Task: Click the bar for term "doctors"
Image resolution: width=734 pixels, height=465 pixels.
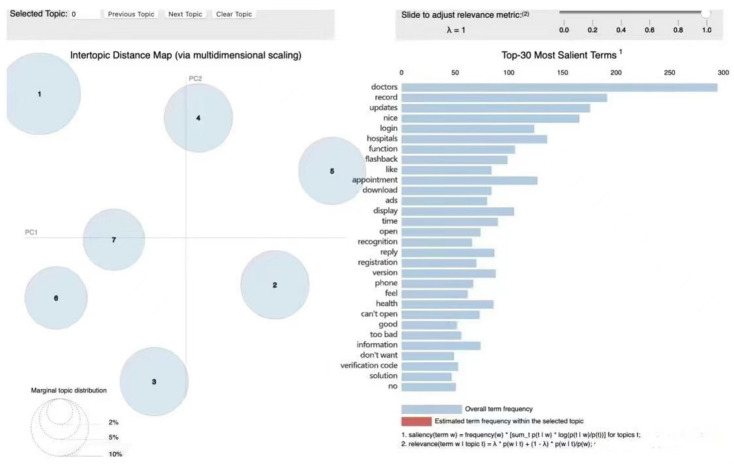Action: point(559,88)
